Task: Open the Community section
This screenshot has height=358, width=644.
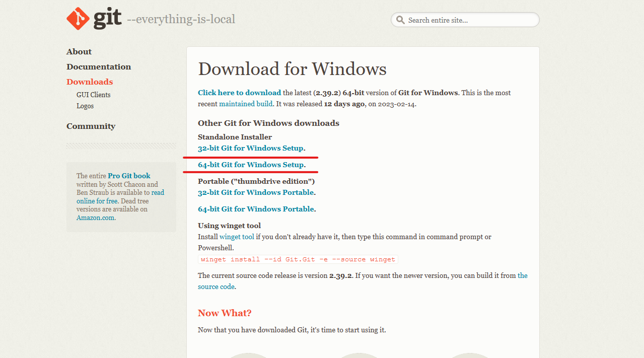Action: point(91,126)
